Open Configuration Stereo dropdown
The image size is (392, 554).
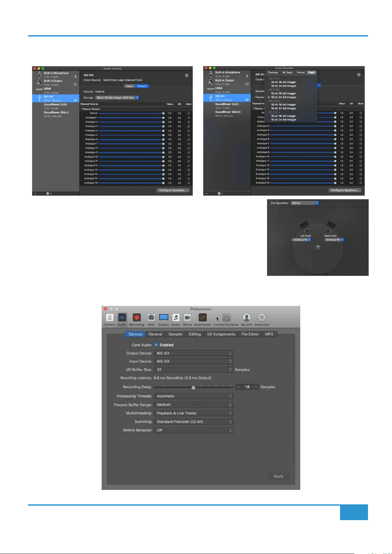pos(305,203)
